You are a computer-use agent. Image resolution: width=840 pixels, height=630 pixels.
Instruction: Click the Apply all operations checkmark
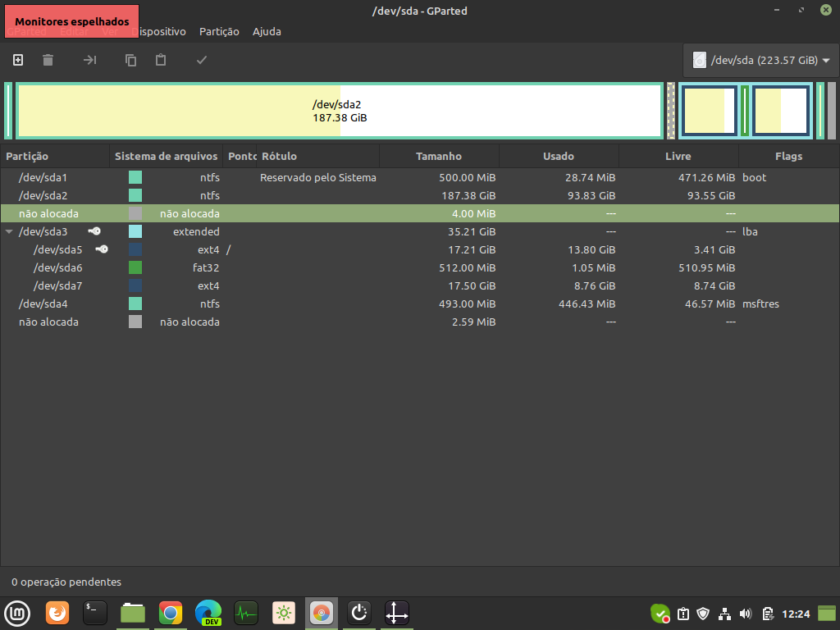tap(202, 60)
